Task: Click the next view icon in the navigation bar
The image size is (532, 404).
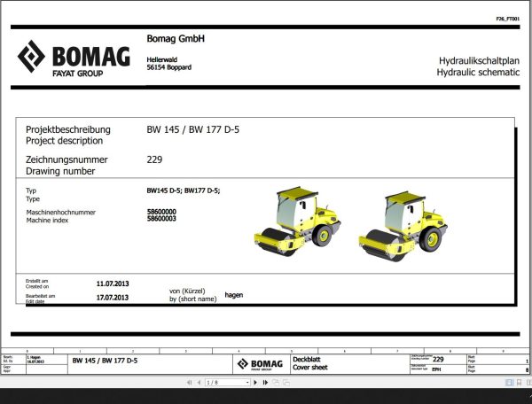Action: (286, 383)
